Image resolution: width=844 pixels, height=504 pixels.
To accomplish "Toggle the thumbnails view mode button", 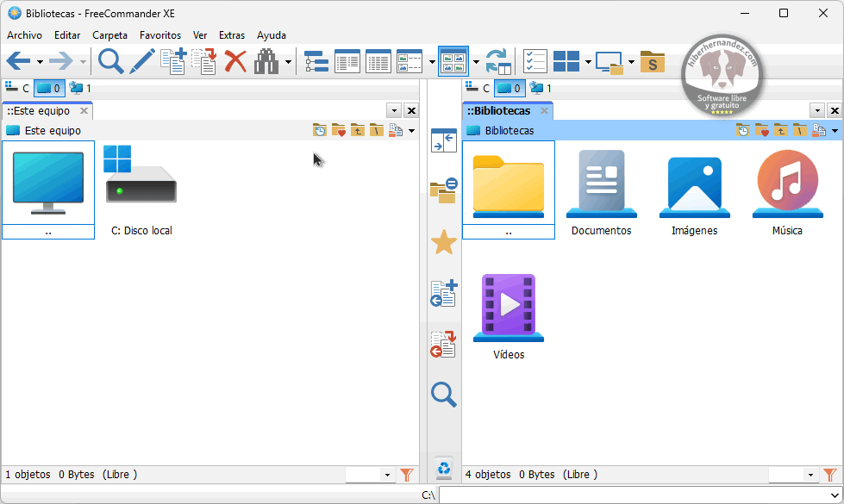I will point(453,61).
